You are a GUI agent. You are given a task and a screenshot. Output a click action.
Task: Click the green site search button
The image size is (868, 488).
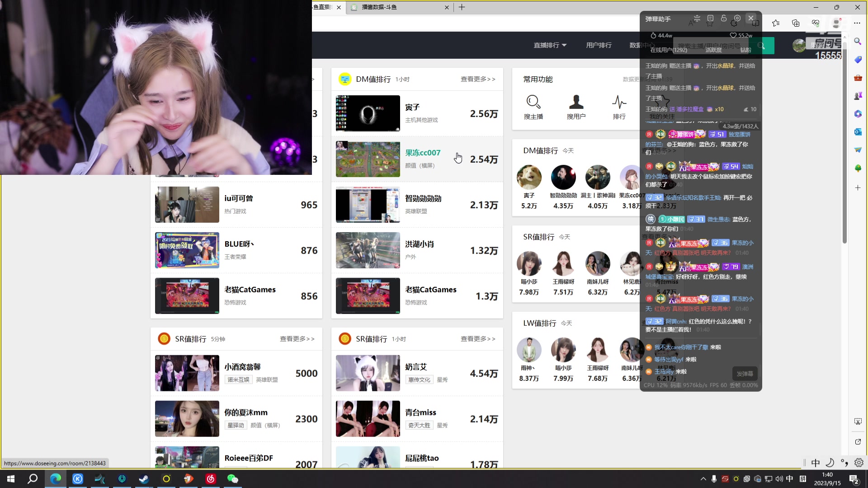(762, 46)
